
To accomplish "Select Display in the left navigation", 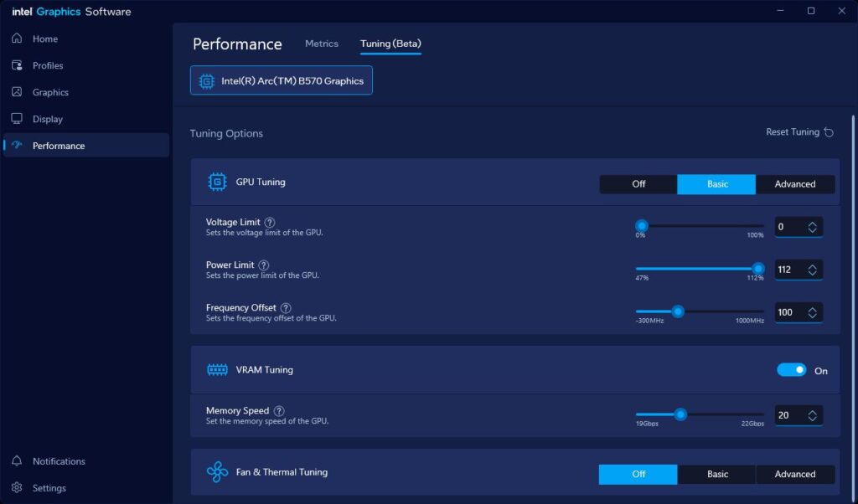I will [47, 119].
